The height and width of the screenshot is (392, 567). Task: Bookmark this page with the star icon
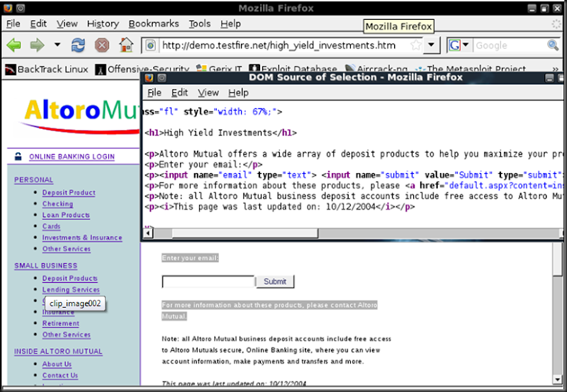pos(416,45)
